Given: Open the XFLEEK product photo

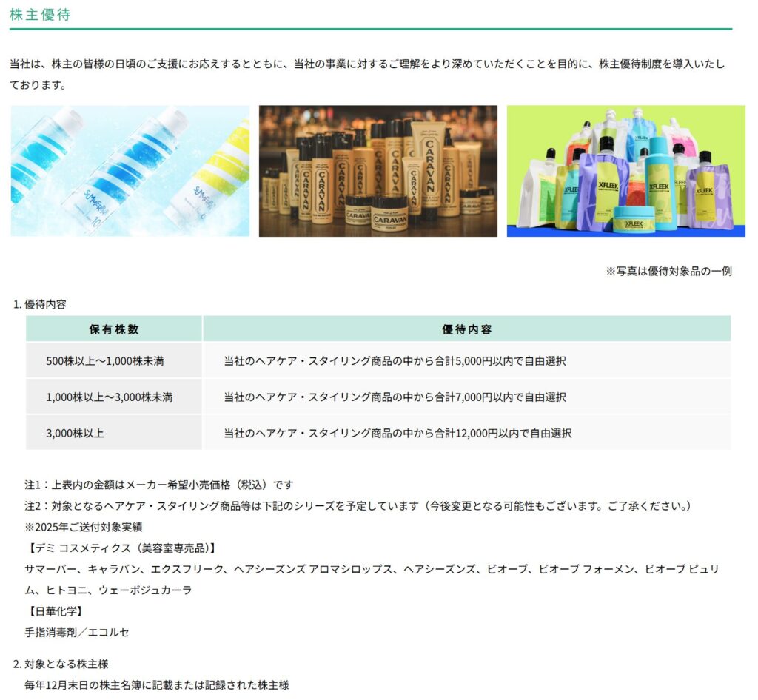Looking at the screenshot, I should (626, 171).
